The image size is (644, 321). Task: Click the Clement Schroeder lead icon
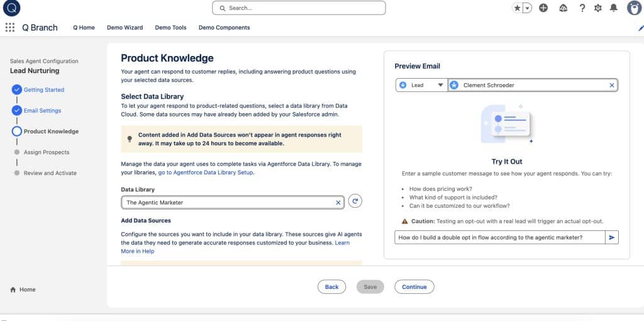454,85
